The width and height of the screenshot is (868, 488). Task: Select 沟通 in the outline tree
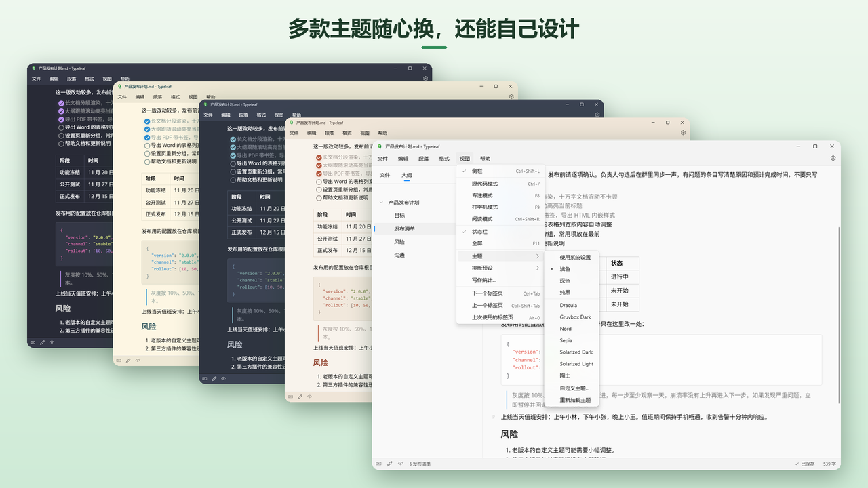click(399, 256)
